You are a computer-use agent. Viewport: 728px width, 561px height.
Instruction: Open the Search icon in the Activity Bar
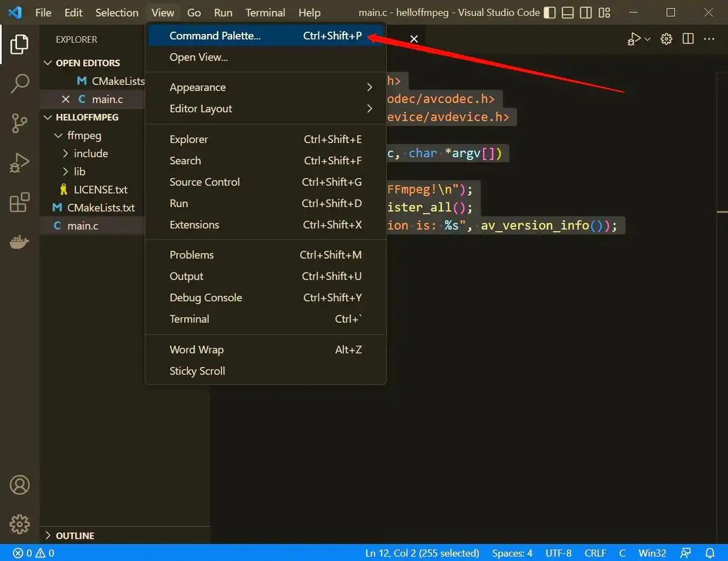click(x=19, y=84)
